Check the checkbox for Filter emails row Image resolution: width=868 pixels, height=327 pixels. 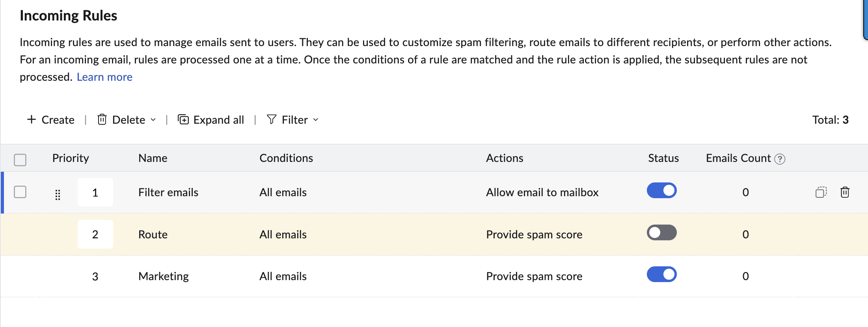click(x=20, y=192)
